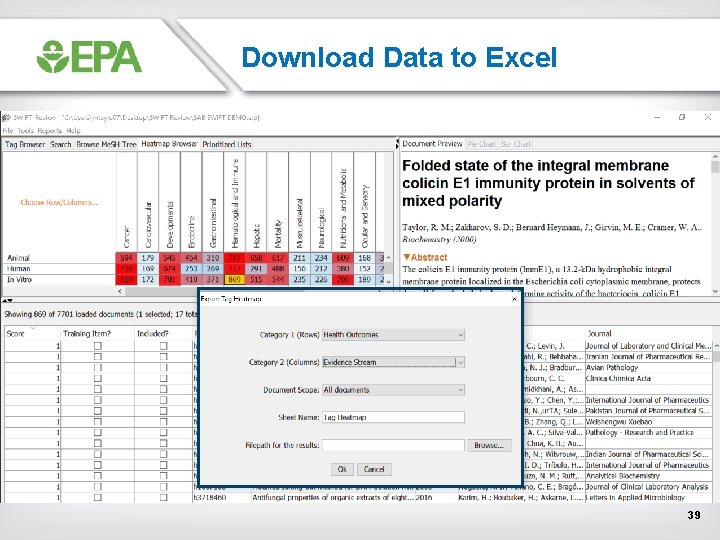Open the Reports menu
Image resolution: width=720 pixels, height=540 pixels.
point(50,130)
